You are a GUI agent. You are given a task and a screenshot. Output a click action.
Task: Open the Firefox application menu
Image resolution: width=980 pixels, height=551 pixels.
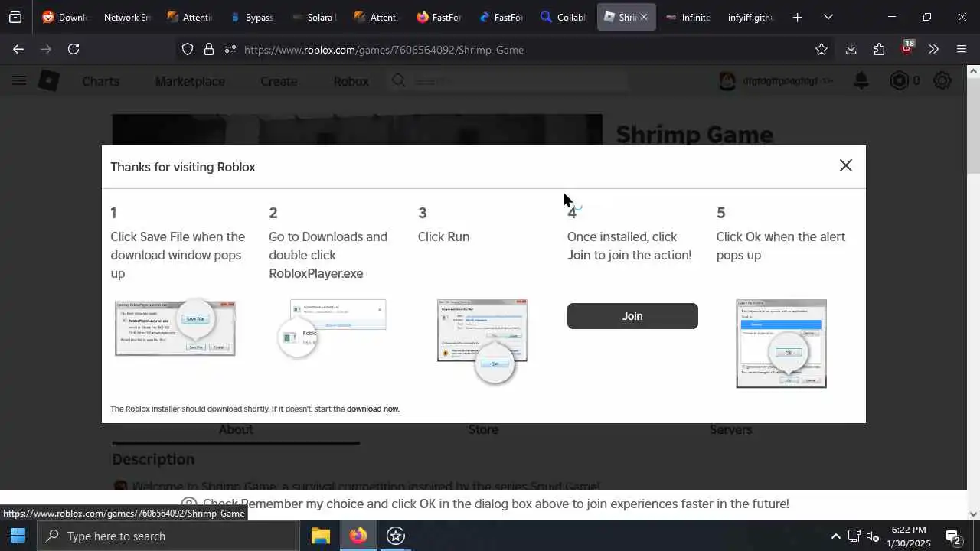point(962,49)
